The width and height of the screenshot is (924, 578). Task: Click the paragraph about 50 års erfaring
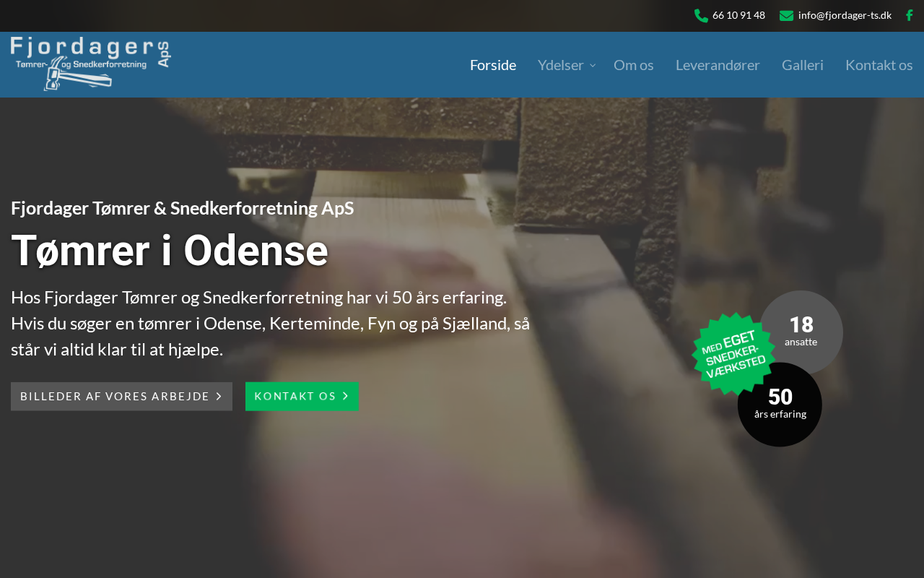(271, 324)
